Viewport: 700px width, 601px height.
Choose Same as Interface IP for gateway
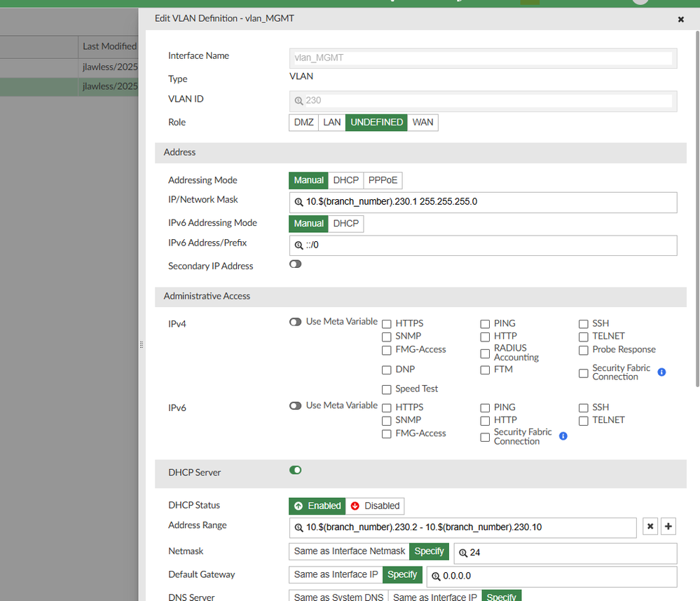(336, 574)
